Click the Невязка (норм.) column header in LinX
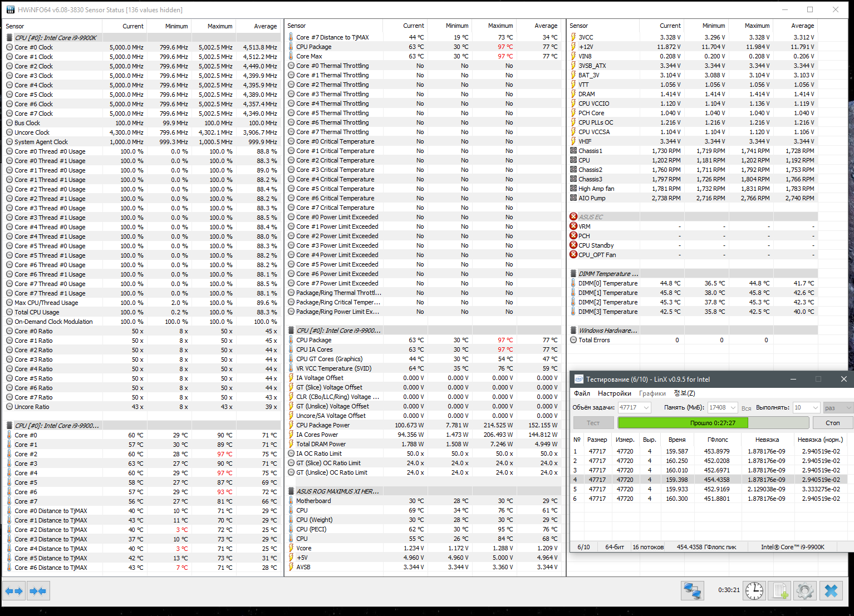854x616 pixels. (x=820, y=440)
